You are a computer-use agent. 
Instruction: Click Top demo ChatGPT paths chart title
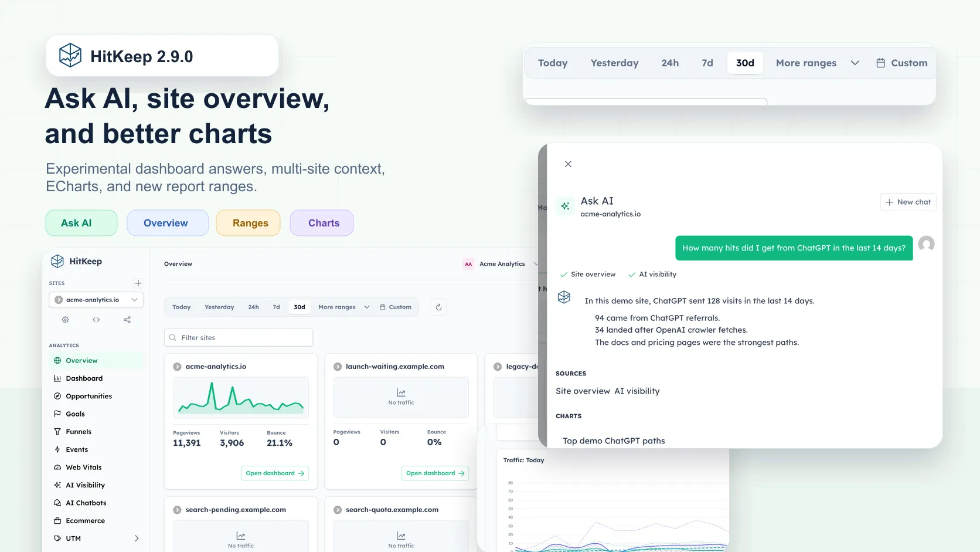614,441
